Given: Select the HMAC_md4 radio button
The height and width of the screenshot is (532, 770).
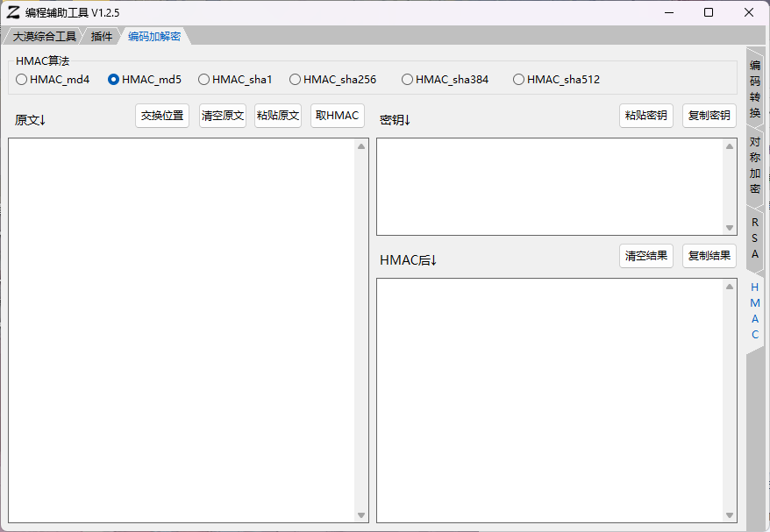Looking at the screenshot, I should click(22, 80).
